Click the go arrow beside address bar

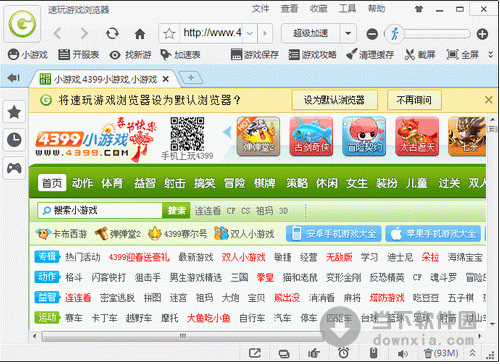click(265, 33)
